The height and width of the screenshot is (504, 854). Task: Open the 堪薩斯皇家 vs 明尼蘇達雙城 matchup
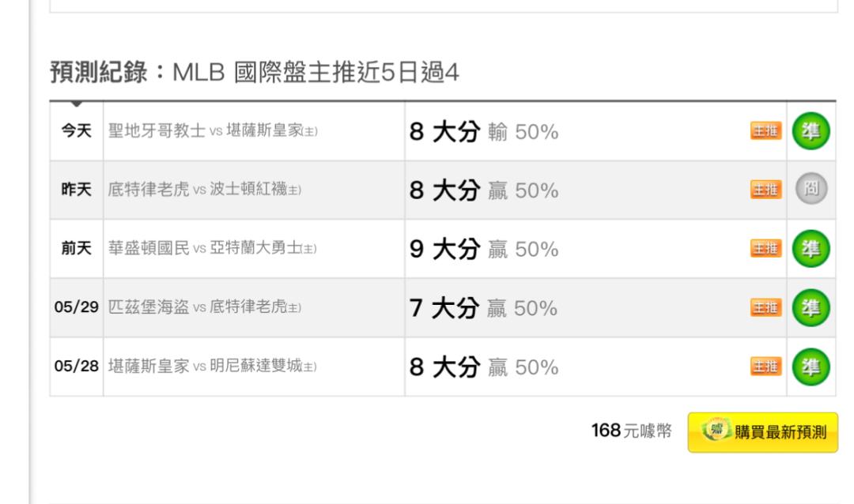pyautogui.click(x=212, y=366)
